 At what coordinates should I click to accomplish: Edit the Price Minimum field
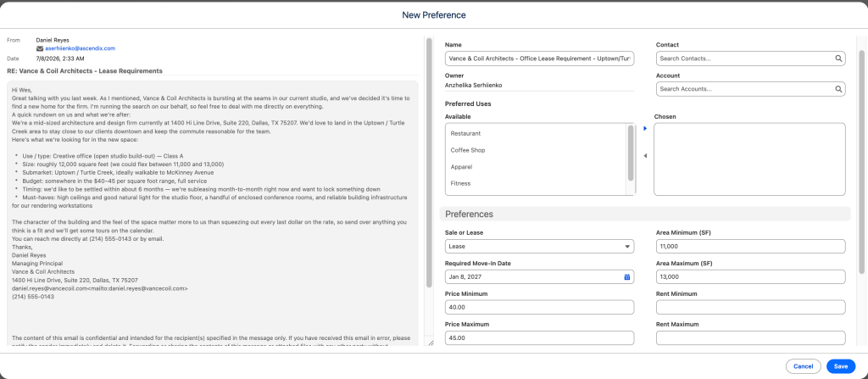[540, 307]
